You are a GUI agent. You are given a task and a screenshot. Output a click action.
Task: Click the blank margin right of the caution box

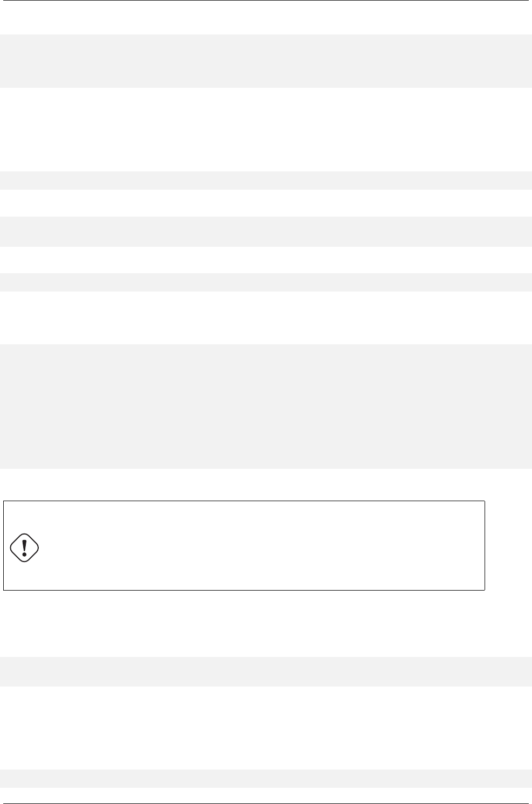(508, 545)
